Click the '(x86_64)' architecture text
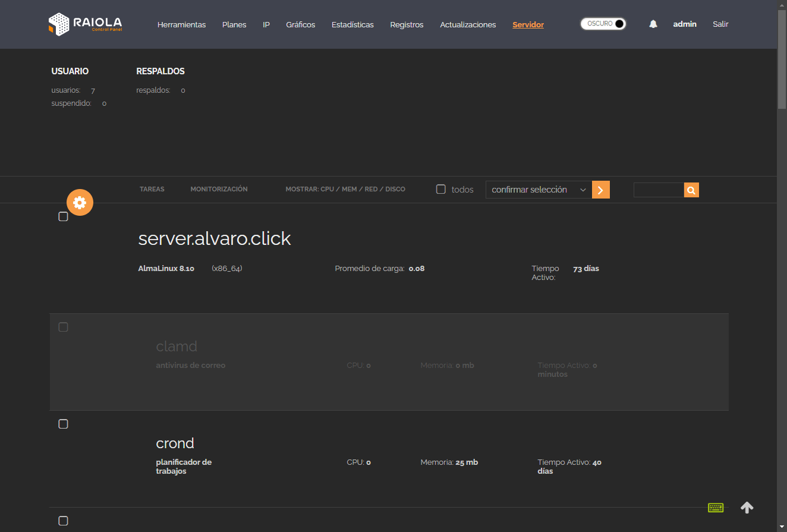The width and height of the screenshot is (787, 532). [x=227, y=269]
